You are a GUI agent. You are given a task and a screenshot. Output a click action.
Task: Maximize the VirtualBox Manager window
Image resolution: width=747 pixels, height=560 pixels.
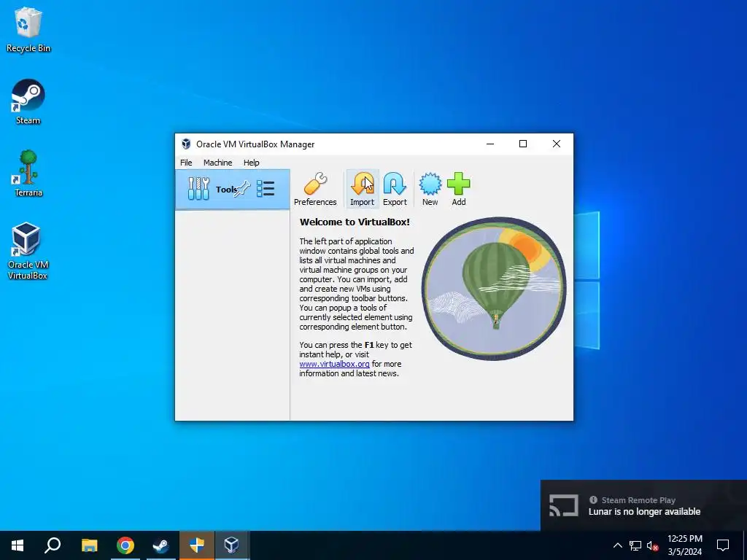click(522, 144)
